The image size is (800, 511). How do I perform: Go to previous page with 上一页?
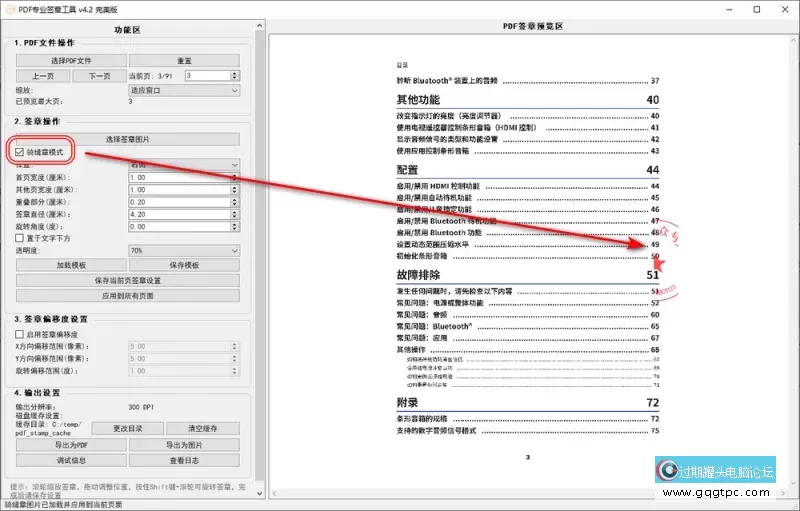[x=43, y=76]
